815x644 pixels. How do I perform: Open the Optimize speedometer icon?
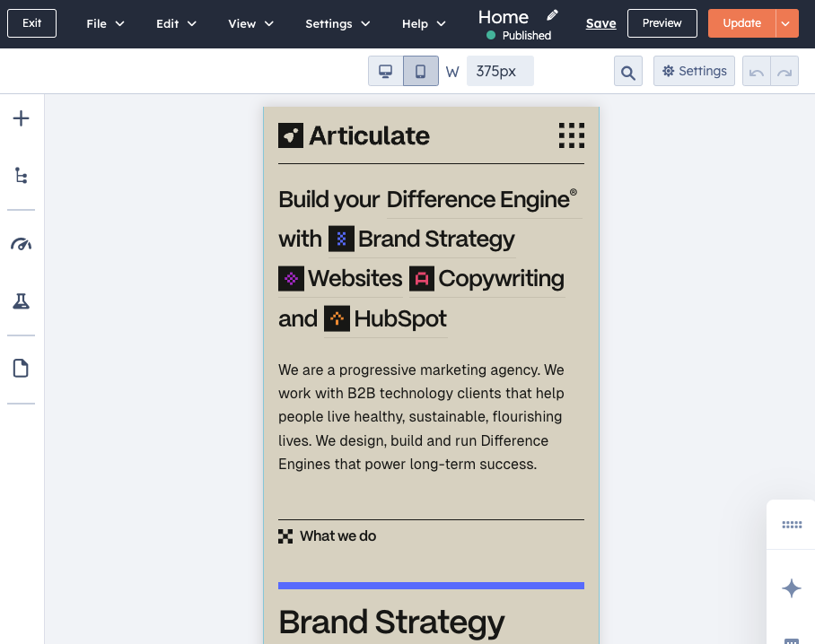[x=21, y=244]
